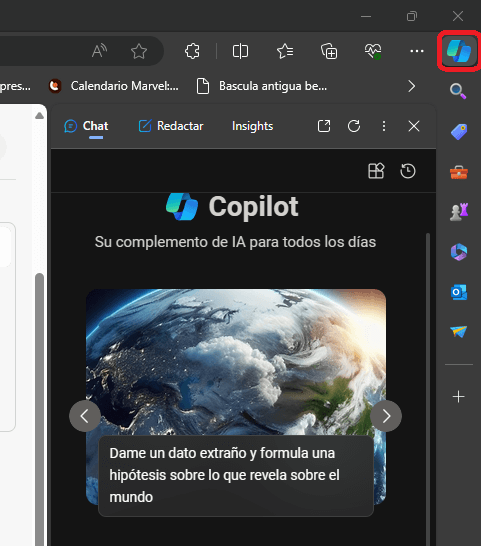Open the Drop paper plane icon
Screen dimensions: 481x546
tap(459, 332)
